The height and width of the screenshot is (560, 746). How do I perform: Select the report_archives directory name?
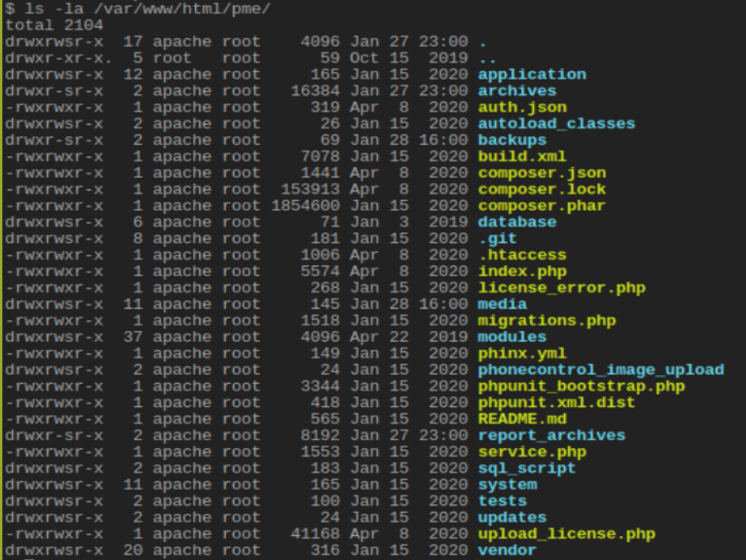tap(551, 436)
